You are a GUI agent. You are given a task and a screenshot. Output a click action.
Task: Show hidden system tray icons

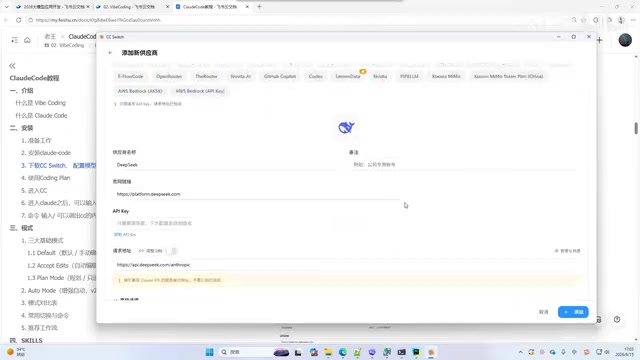(520, 352)
